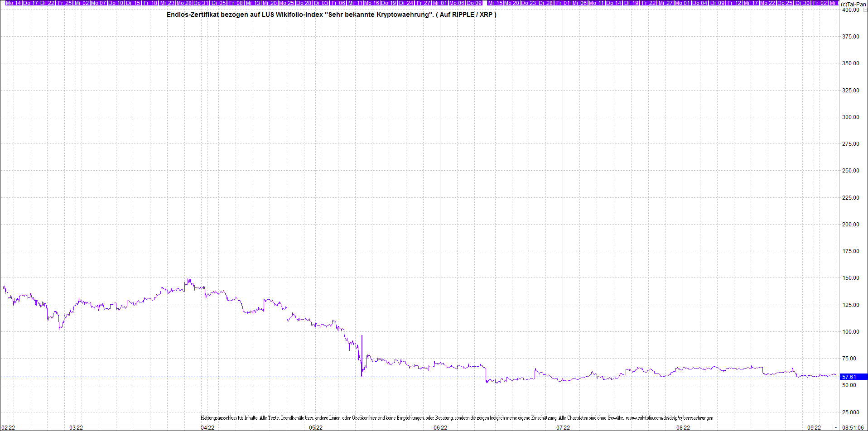Click the 400.00 price axis label
This screenshot has height=431, width=868.
tap(850, 10)
